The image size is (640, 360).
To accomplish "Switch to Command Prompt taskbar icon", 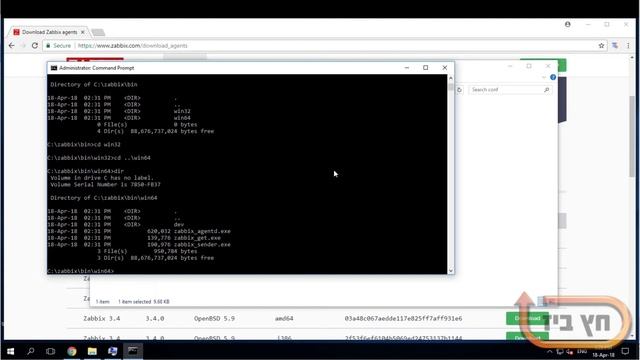I will 133,351.
